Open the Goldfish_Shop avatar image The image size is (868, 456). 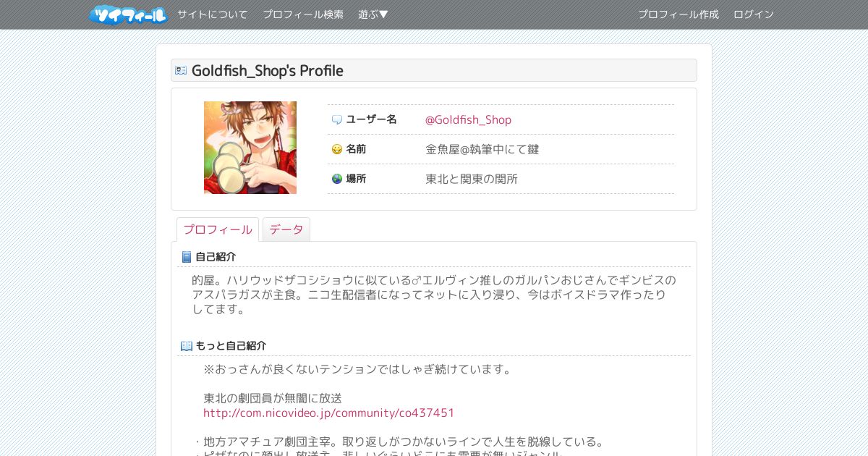[x=250, y=148]
